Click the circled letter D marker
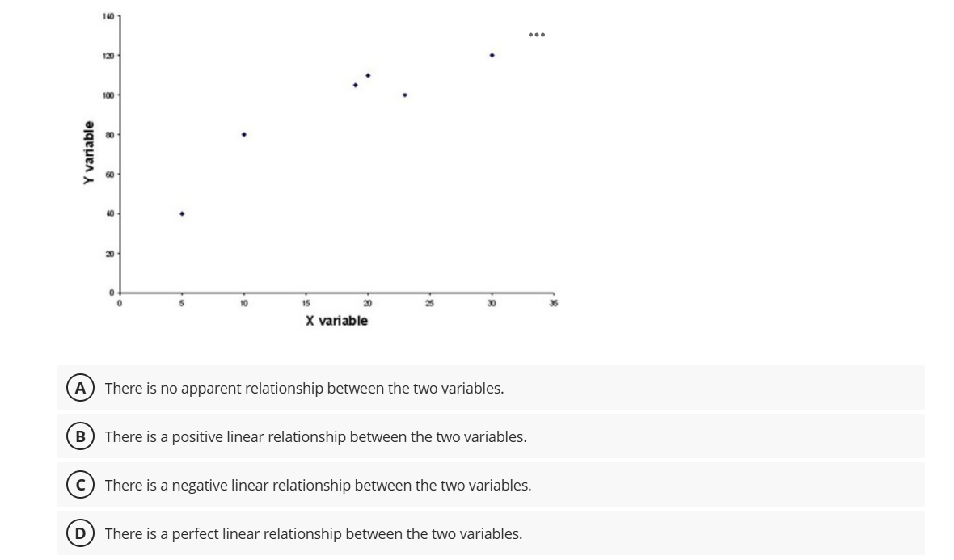 [x=79, y=533]
